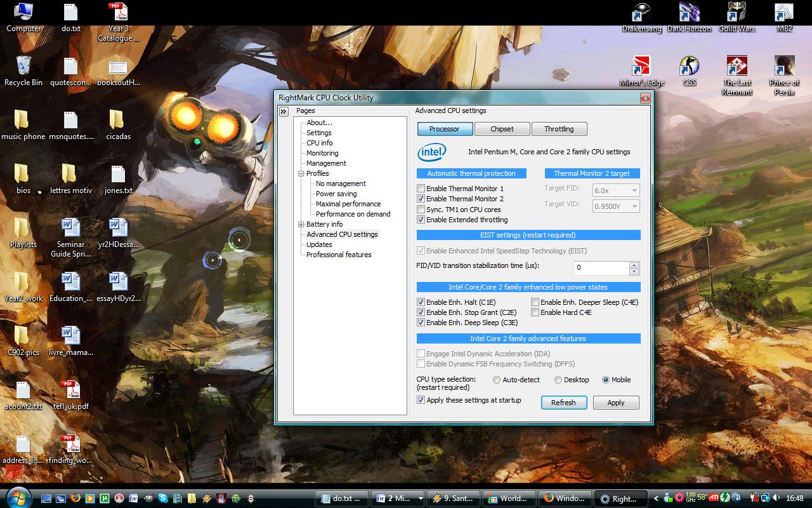Uncheck Enable Enh. Halt (C1E)

click(421, 302)
